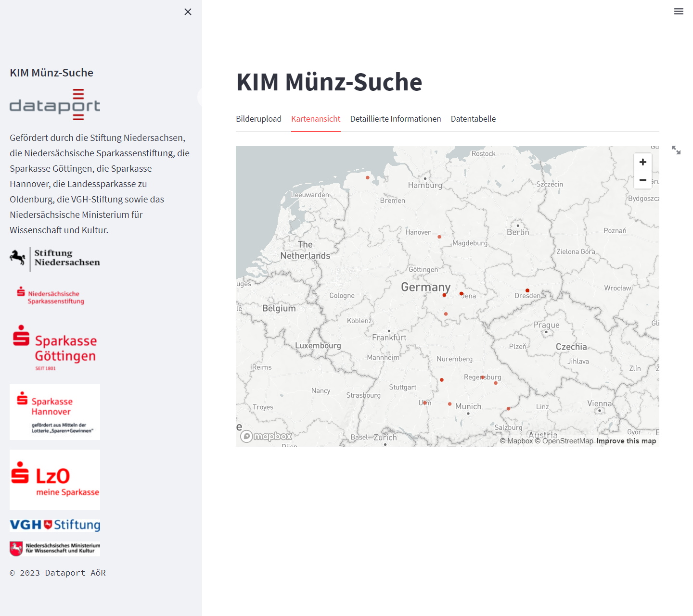Open the Detaillierte Informationen tab
Screen dimensions: 693x616
point(396,119)
